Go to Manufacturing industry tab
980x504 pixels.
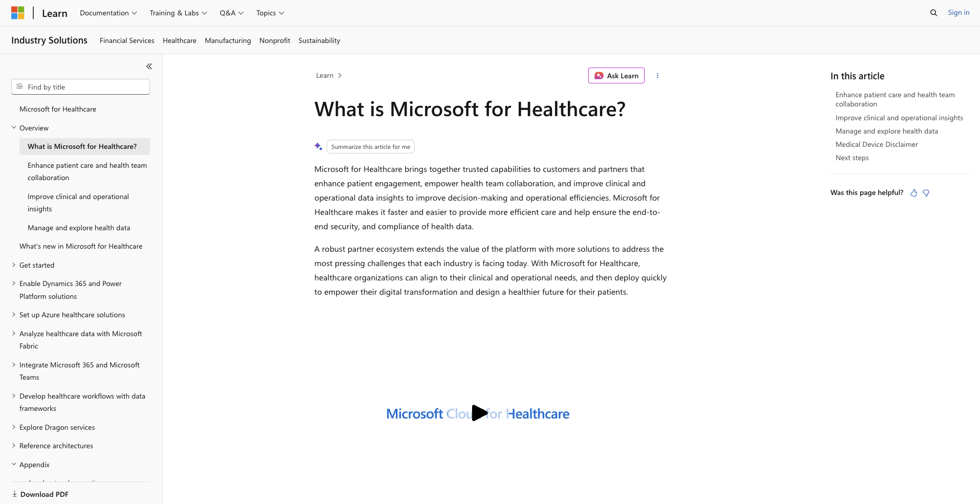coord(228,40)
